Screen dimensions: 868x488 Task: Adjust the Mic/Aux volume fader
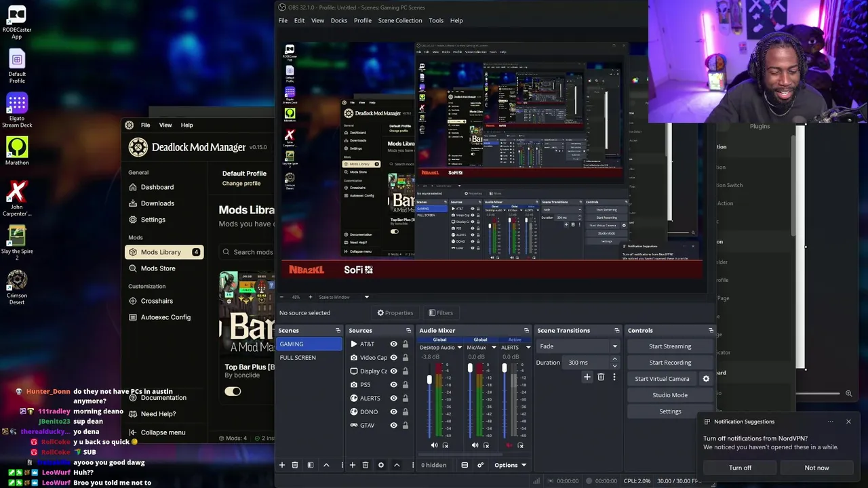click(470, 369)
